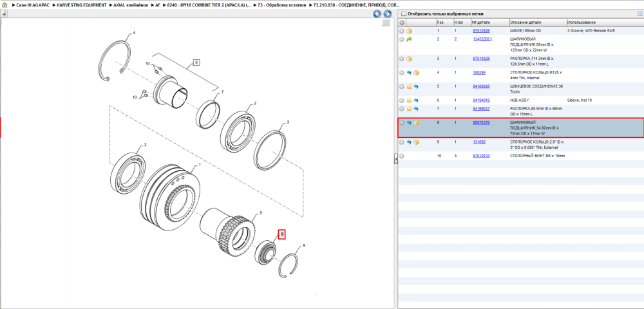Viewport: 644px width, 309px height.
Task: Select callout 1 on the pulley diagram
Action: pos(200,165)
